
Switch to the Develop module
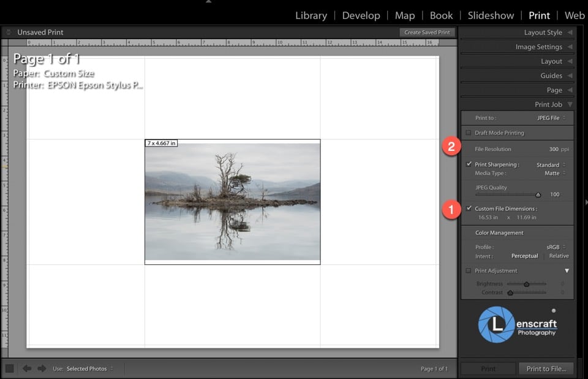(x=361, y=15)
